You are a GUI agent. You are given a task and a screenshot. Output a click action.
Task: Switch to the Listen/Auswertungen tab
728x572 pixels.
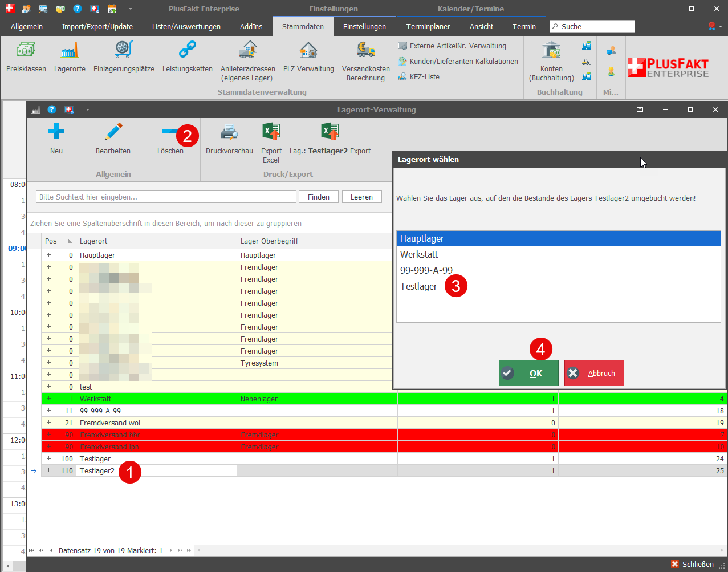186,26
